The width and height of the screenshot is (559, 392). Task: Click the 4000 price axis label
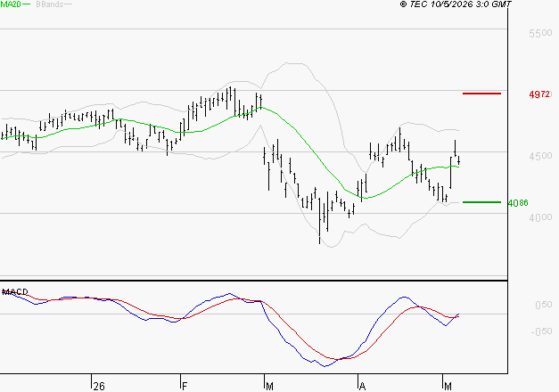(540, 217)
